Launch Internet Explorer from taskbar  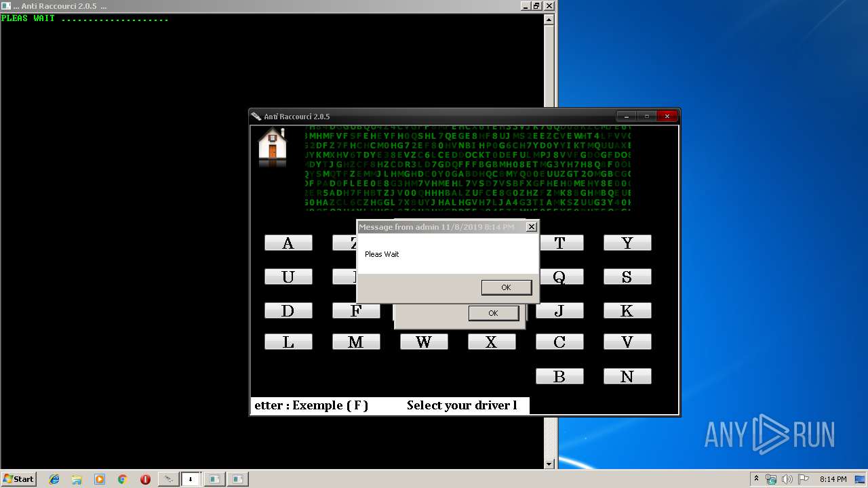pyautogui.click(x=54, y=479)
